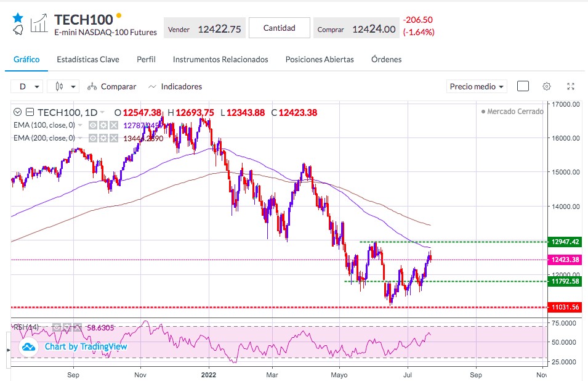Click the square layout icon
The image size is (588, 381).
(523, 86)
